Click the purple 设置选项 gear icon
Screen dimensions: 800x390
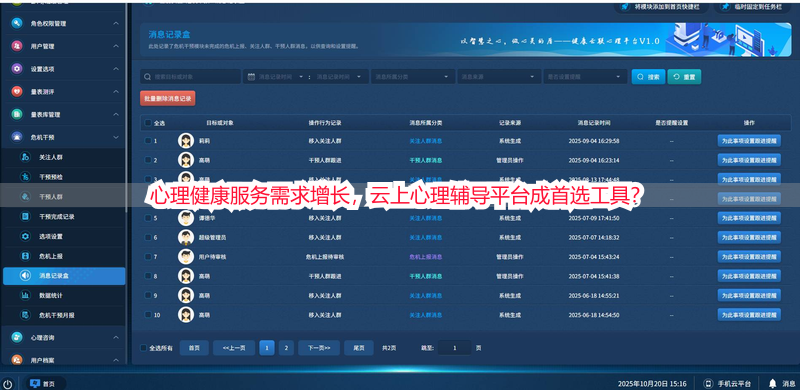[x=17, y=69]
